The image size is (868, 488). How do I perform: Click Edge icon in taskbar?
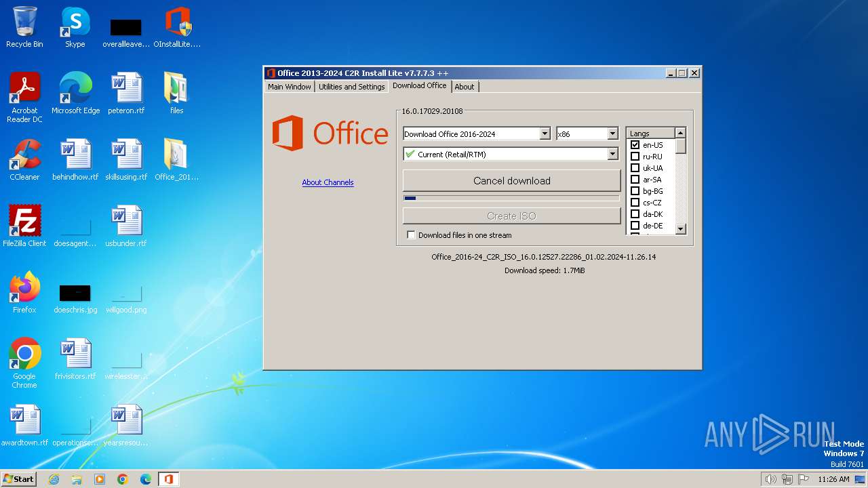(x=146, y=479)
